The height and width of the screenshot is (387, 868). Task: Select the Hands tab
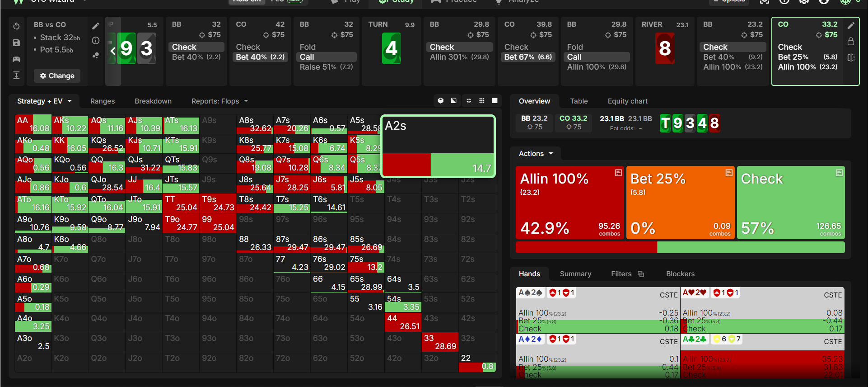pyautogui.click(x=529, y=274)
